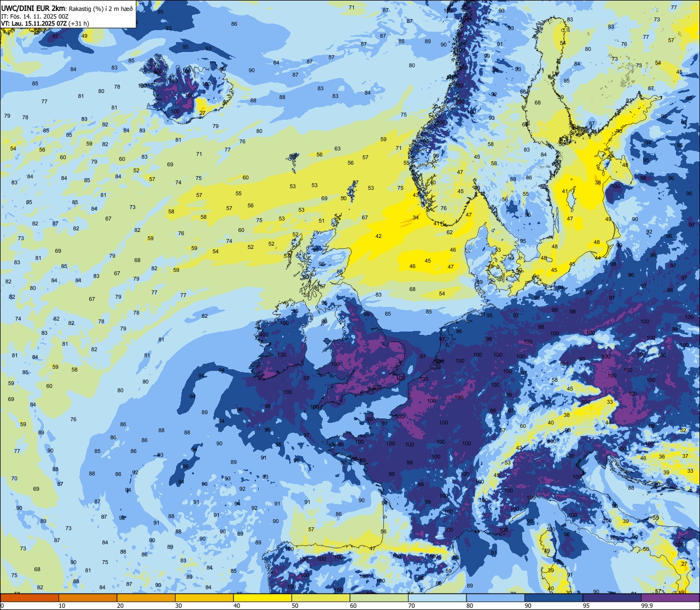Click the bright yellow 40–50 legend swatch
Viewport: 700px width, 610px height.
tap(262, 598)
